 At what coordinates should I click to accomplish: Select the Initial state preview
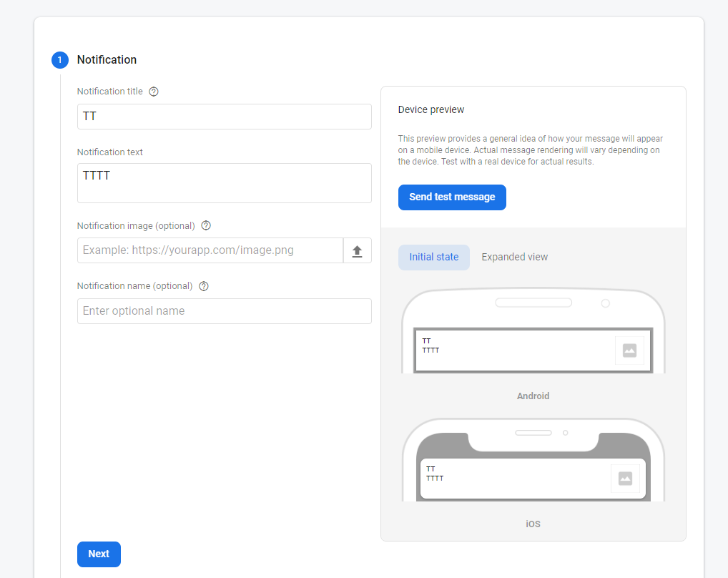433,256
